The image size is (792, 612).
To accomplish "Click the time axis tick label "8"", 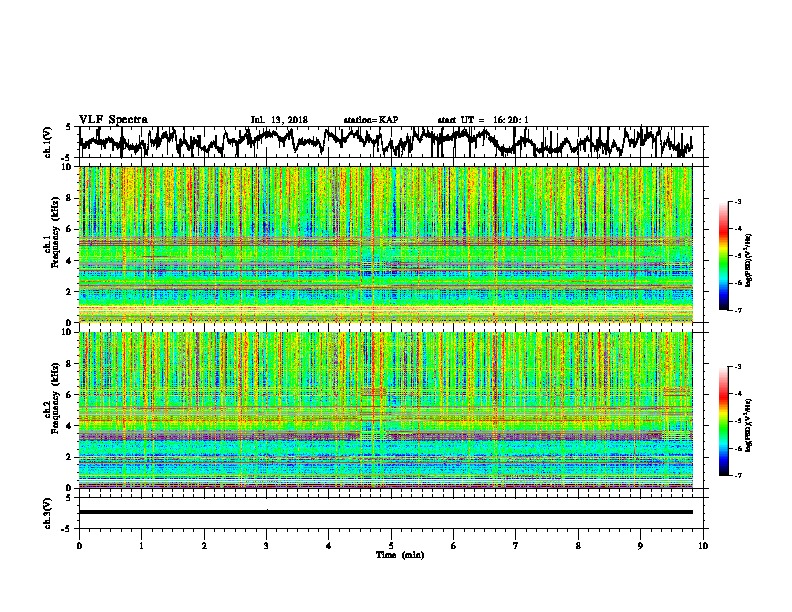I will [x=578, y=546].
